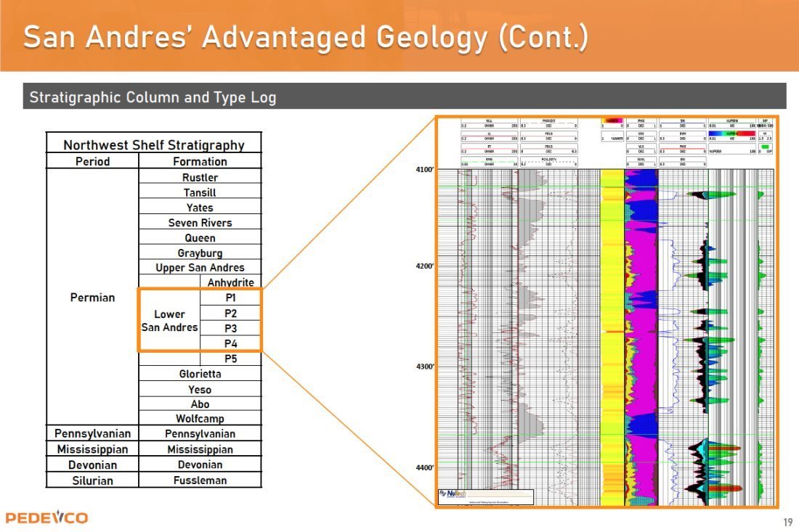Click the page number 19

787,523
